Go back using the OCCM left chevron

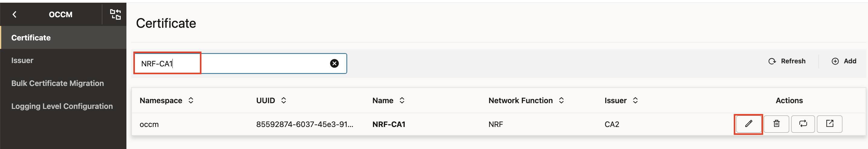(15, 14)
